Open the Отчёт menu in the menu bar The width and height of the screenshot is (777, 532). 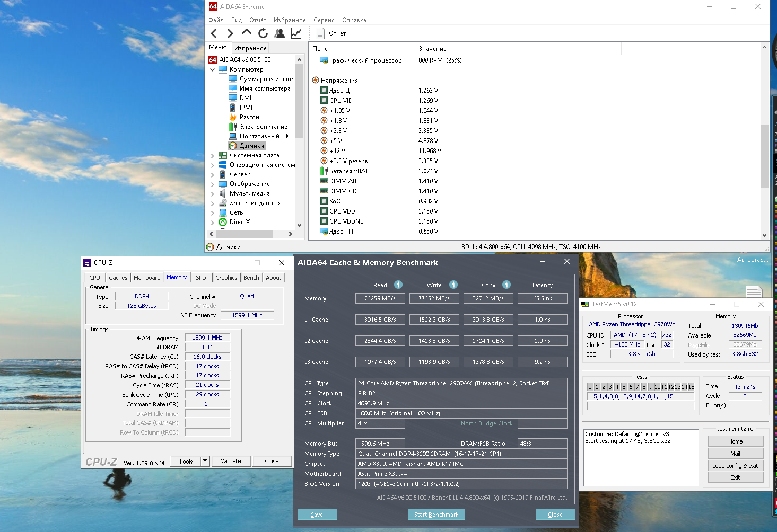(x=258, y=20)
